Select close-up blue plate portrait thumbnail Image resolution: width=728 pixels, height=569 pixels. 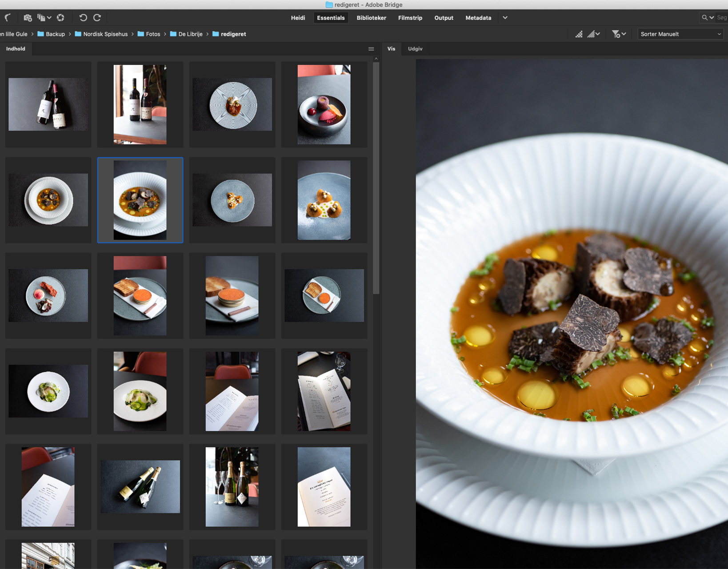tap(324, 200)
